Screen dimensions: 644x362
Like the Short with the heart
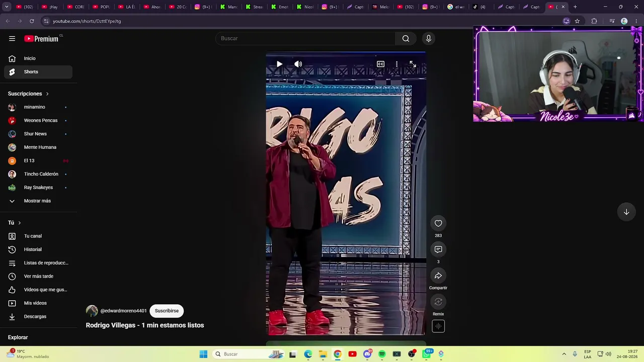(438, 224)
